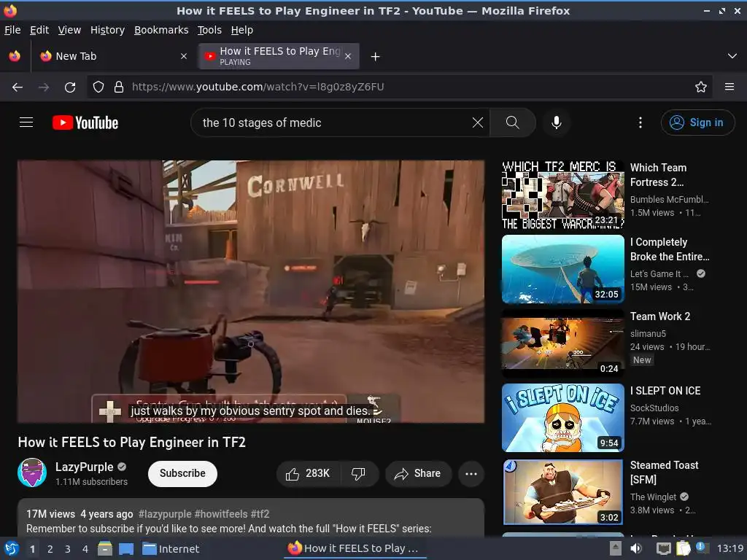The image size is (747, 560).
Task: Switch to the New Tab tab
Action: pyautogui.click(x=113, y=56)
